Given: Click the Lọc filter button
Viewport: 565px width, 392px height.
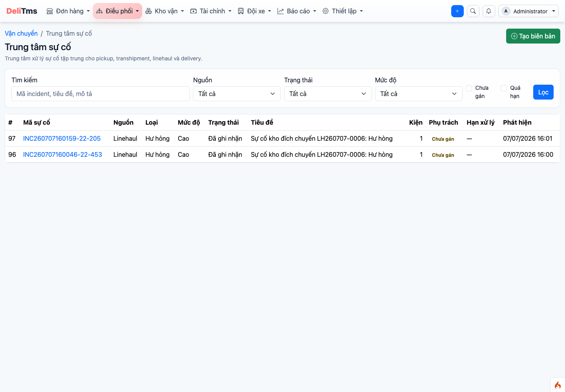Looking at the screenshot, I should click(x=543, y=92).
